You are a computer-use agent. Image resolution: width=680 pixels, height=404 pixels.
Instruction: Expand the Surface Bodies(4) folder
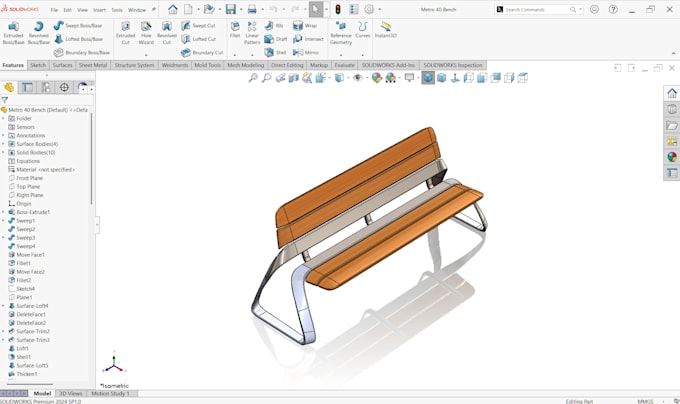click(x=3, y=144)
